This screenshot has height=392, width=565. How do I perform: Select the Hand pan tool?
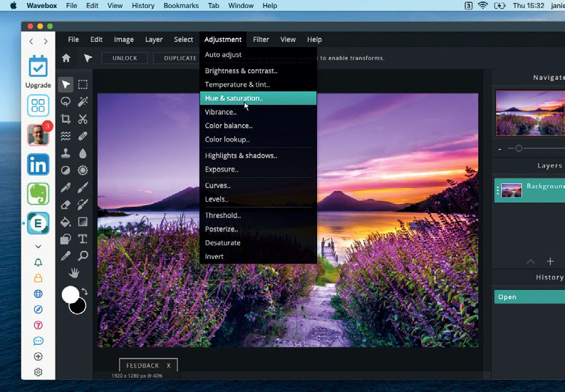pyautogui.click(x=74, y=274)
